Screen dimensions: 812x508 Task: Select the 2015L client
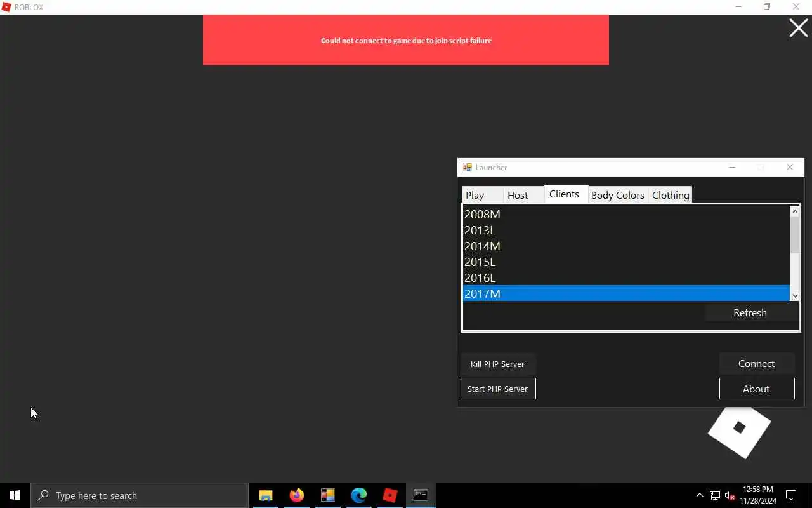(x=626, y=262)
